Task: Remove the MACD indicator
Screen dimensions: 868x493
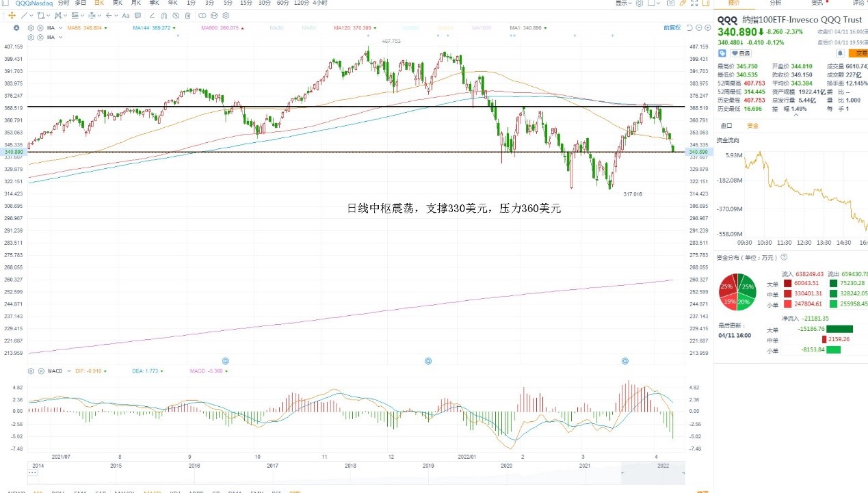Action: click(x=40, y=371)
